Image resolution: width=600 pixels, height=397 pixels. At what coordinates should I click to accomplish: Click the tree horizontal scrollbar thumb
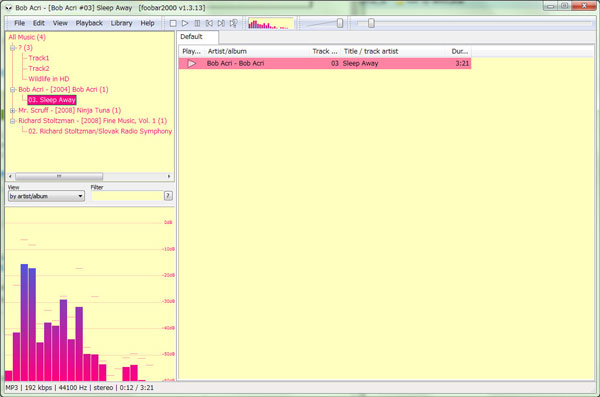pyautogui.click(x=59, y=176)
